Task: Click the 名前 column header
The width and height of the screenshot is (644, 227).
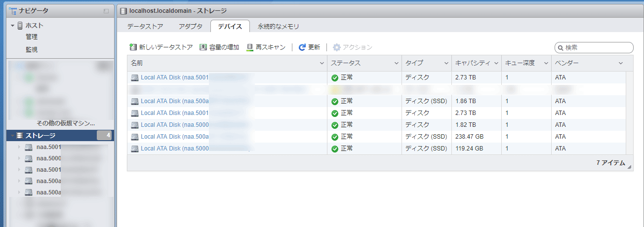Action: 227,64
